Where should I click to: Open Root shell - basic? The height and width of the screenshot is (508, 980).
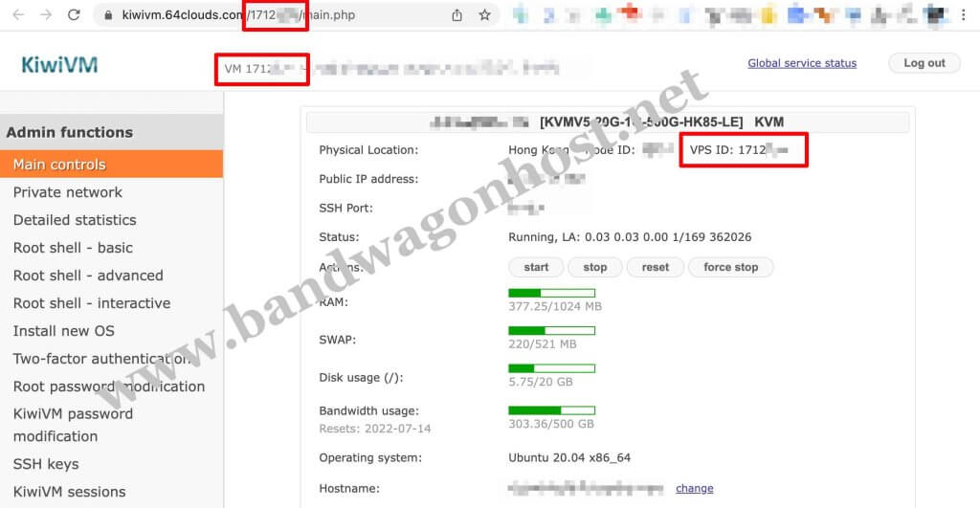[x=73, y=248]
